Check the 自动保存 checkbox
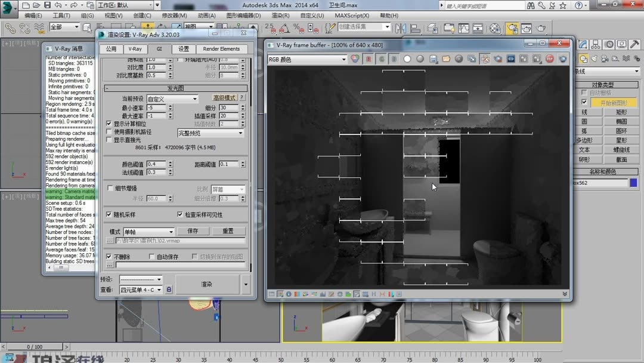 pyautogui.click(x=151, y=256)
